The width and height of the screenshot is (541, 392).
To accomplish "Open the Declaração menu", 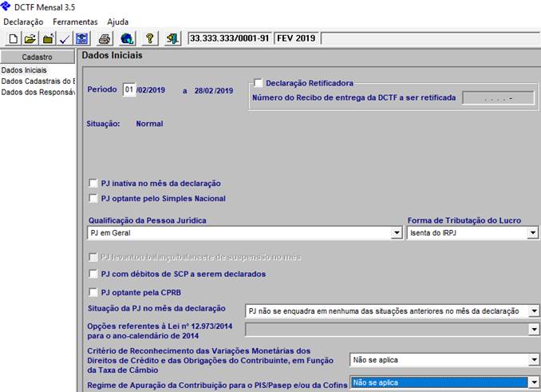I will [x=23, y=22].
